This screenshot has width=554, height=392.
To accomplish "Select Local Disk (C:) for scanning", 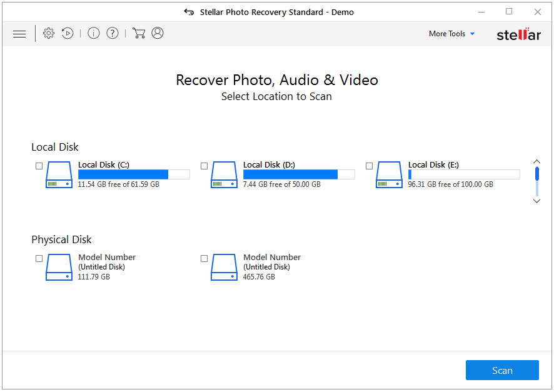I will (39, 166).
